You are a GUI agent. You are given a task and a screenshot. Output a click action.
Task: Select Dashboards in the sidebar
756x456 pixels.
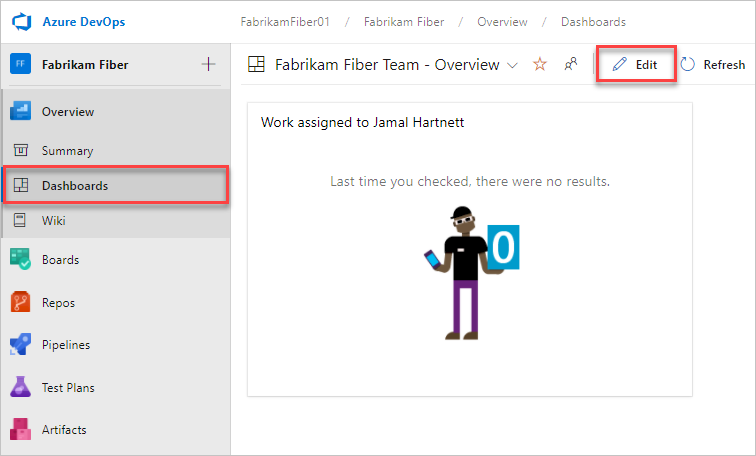click(116, 185)
